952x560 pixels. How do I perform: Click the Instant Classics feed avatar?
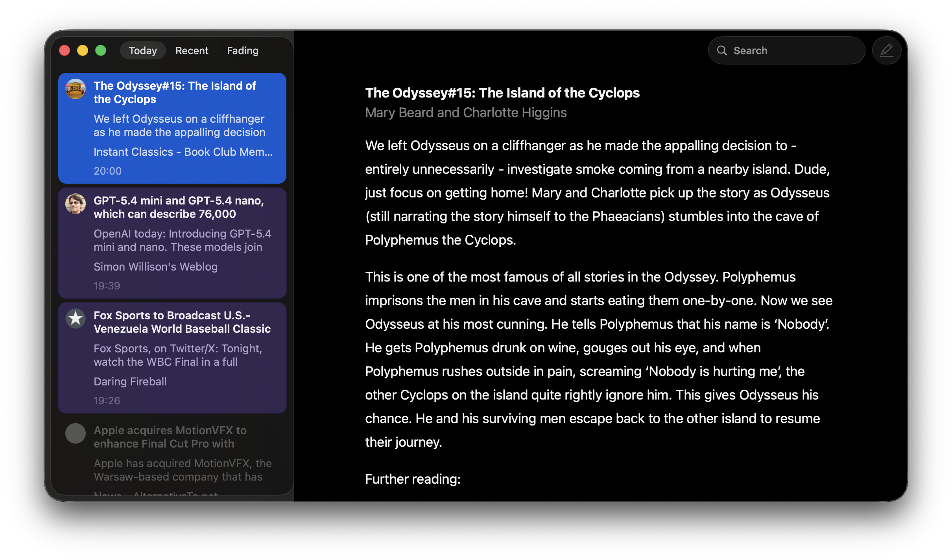[76, 89]
